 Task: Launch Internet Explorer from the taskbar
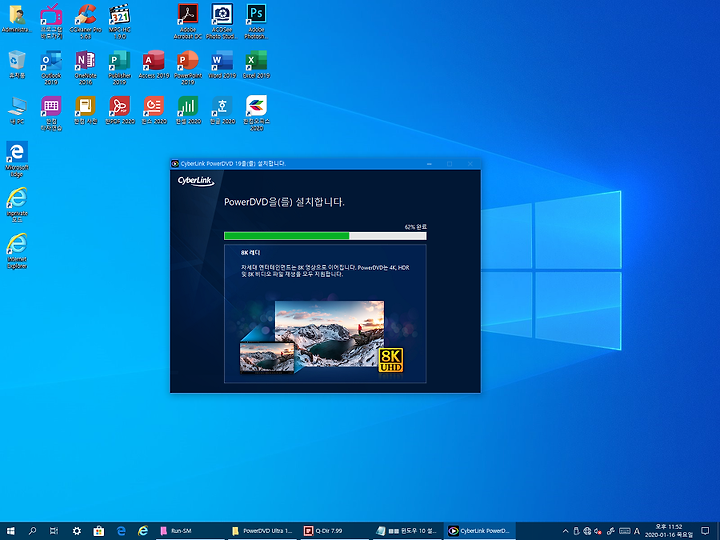[x=143, y=531]
